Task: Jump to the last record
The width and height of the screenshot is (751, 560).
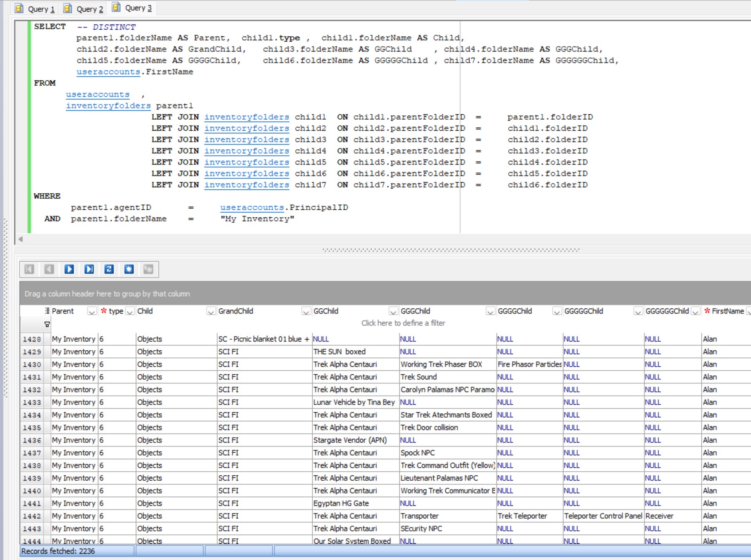Action: [89, 269]
